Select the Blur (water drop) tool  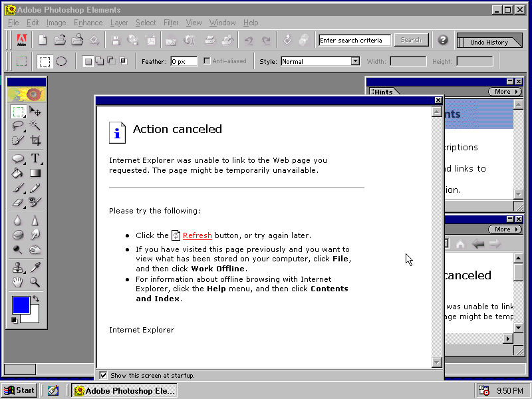[x=18, y=221]
